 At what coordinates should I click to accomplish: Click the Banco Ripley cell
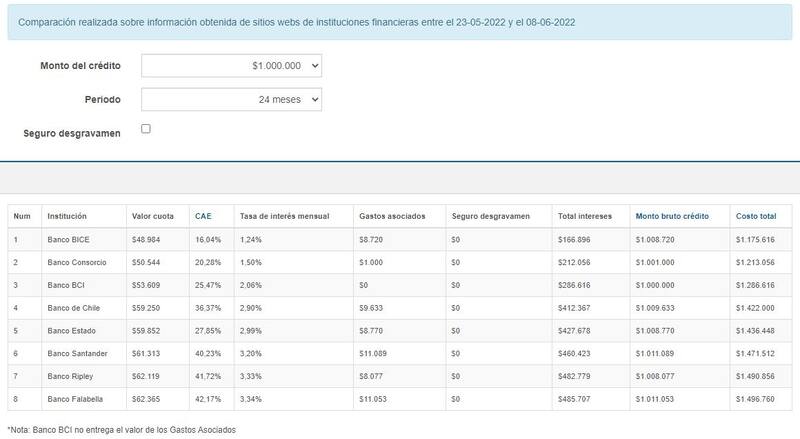[x=71, y=377]
